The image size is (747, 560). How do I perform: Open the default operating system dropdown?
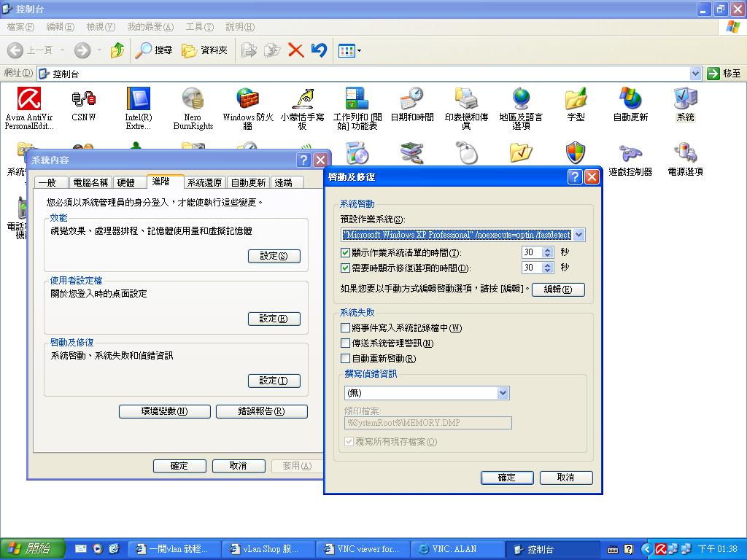coord(578,235)
